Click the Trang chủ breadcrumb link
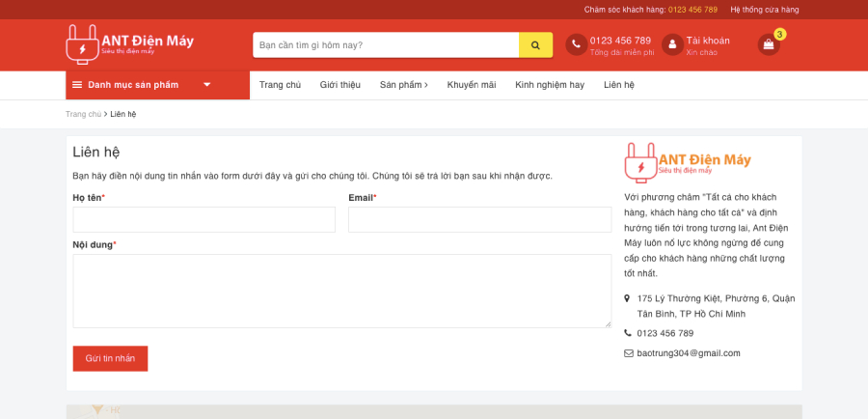Viewport: 868px width, 419px height. click(84, 114)
